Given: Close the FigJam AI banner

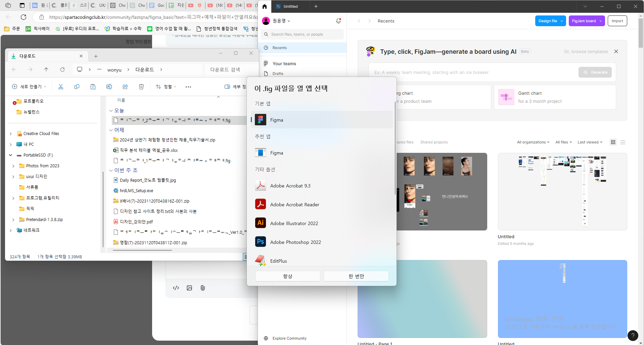Looking at the screenshot, I should pos(616,51).
